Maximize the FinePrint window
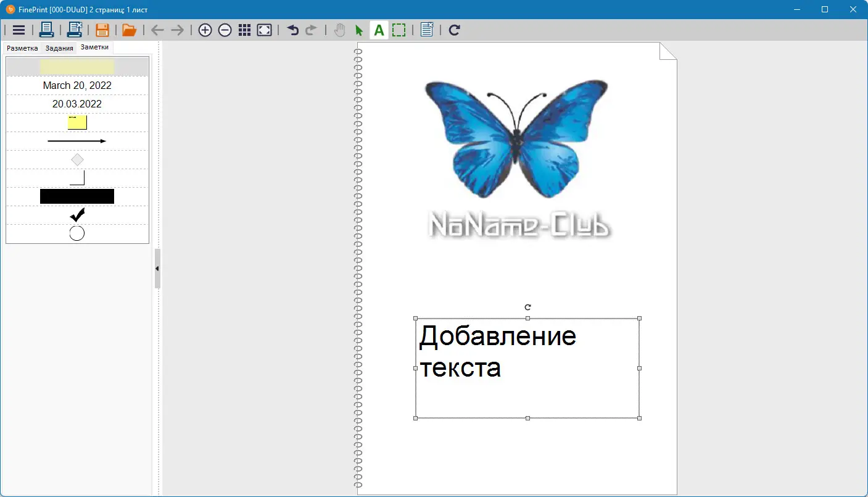This screenshot has height=497, width=868. click(825, 9)
